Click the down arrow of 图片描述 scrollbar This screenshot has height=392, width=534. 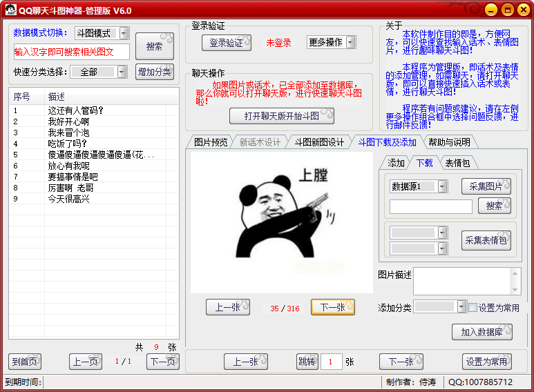pos(515,290)
